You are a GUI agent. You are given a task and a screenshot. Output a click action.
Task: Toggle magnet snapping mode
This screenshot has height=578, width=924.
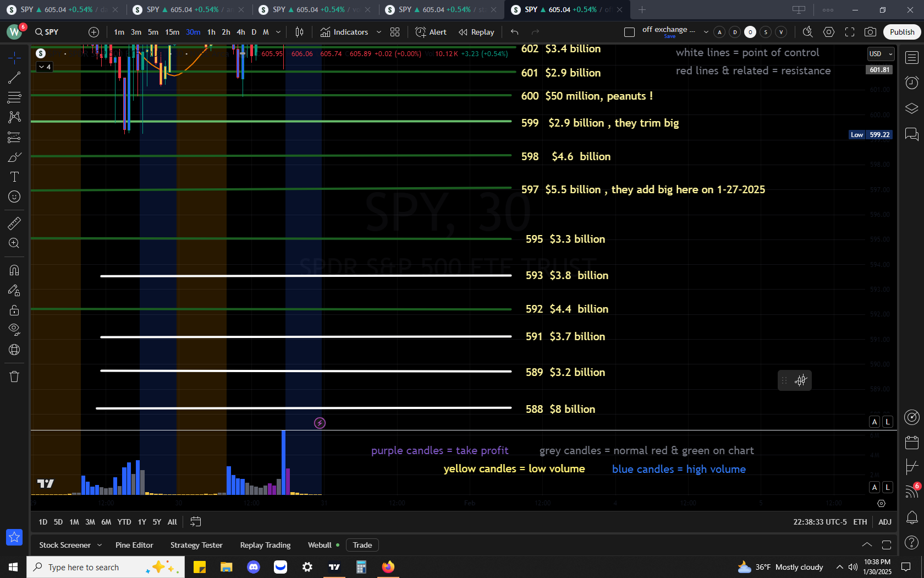tap(14, 270)
